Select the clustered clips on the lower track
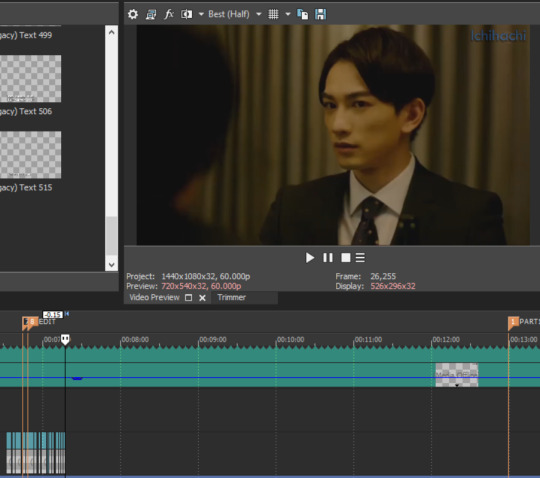This screenshot has height=478, width=540. coord(36,453)
